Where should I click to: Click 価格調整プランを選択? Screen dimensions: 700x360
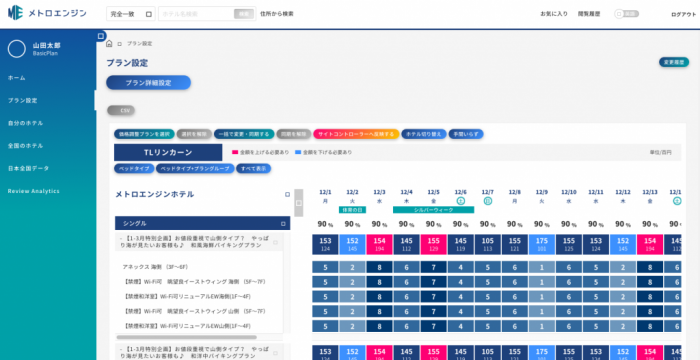(x=144, y=134)
